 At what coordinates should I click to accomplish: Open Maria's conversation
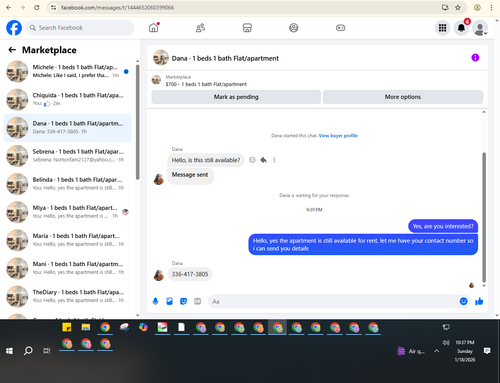(67, 240)
